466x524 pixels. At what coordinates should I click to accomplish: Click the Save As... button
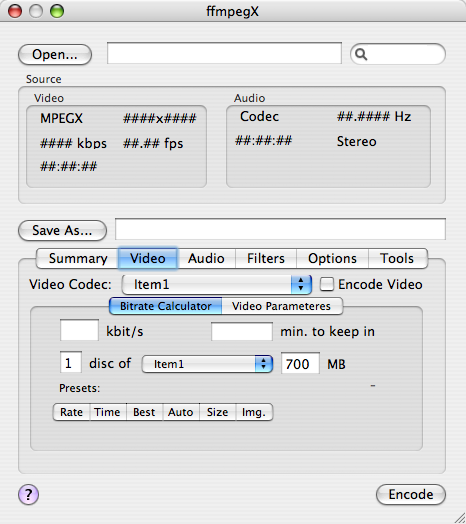tap(63, 230)
